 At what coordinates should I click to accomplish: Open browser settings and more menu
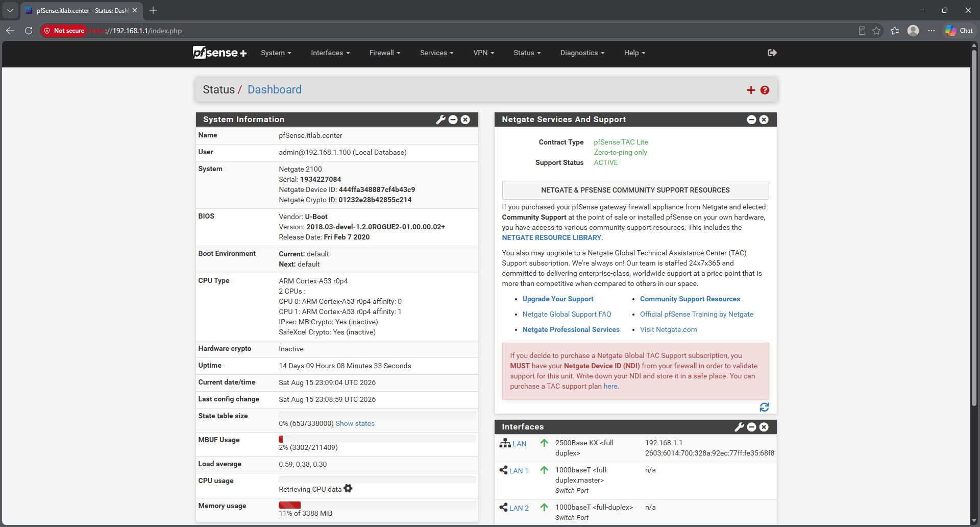pos(932,31)
